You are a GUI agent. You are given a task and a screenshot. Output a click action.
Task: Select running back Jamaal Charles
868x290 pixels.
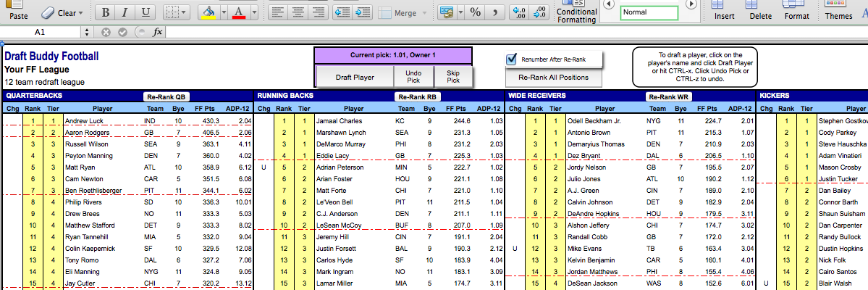338,121
